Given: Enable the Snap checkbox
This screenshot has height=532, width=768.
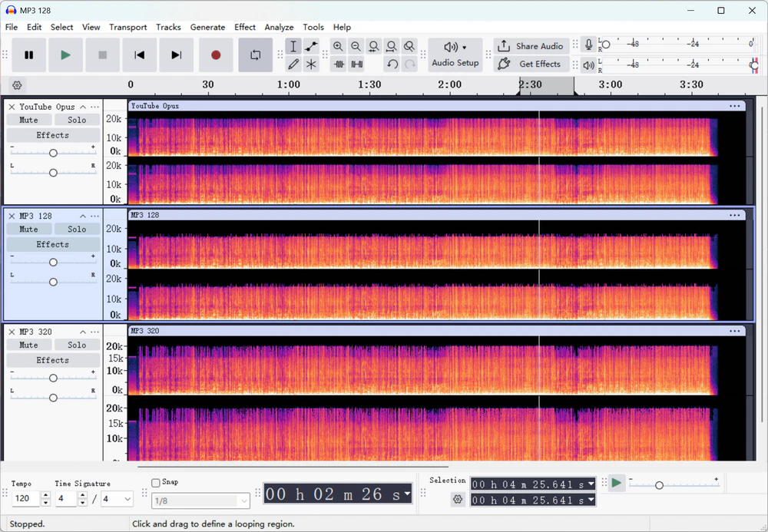Looking at the screenshot, I should coord(156,483).
